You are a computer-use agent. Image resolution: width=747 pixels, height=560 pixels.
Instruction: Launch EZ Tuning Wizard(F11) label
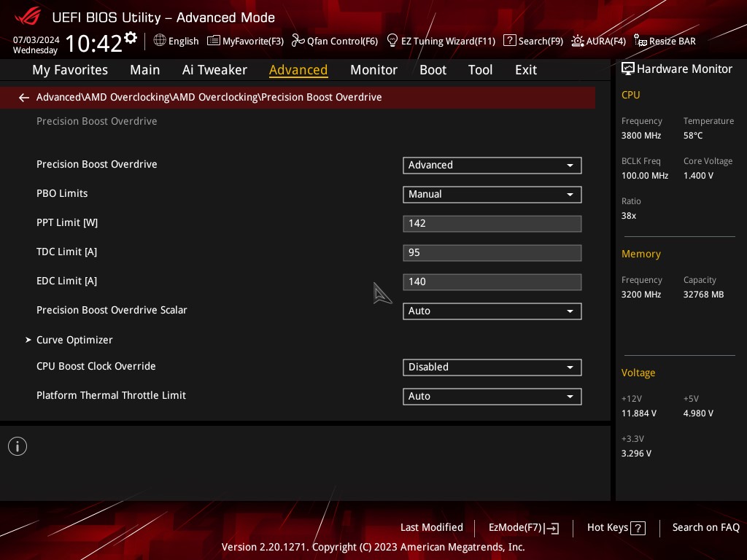(449, 42)
